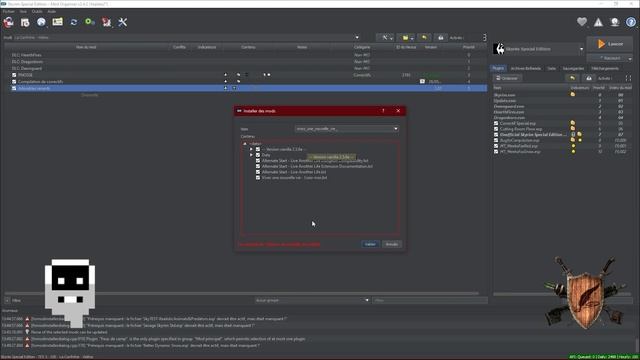The height and width of the screenshot is (360, 640).
Task: Toggle the Cutting Room Floor.esp plugin checkbox
Action: click(x=496, y=129)
